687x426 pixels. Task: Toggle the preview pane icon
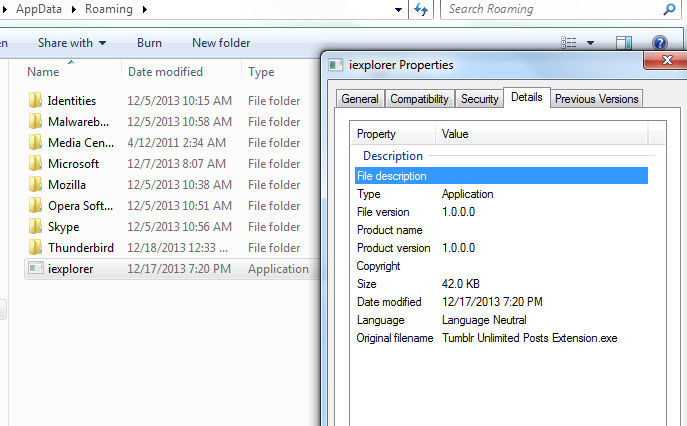click(624, 43)
